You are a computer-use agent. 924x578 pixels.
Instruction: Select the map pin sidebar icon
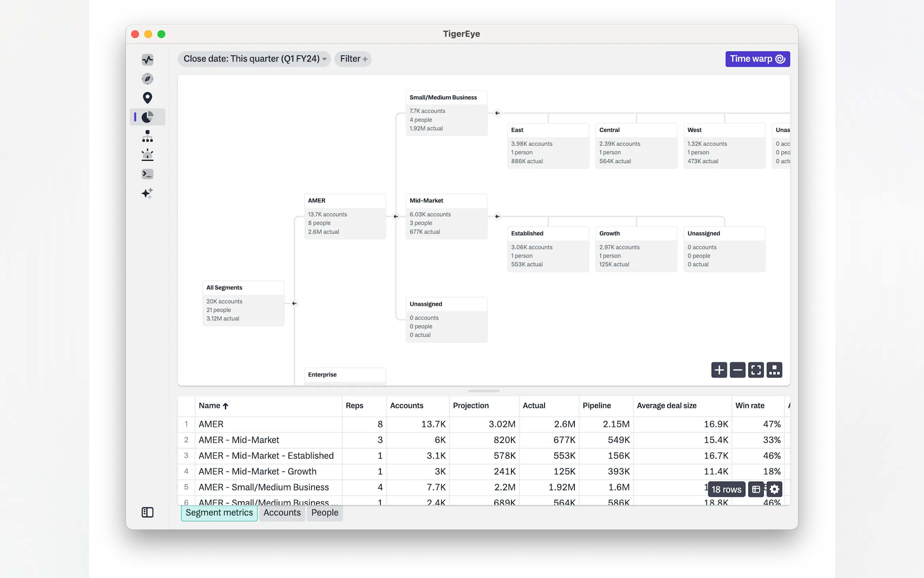click(147, 98)
